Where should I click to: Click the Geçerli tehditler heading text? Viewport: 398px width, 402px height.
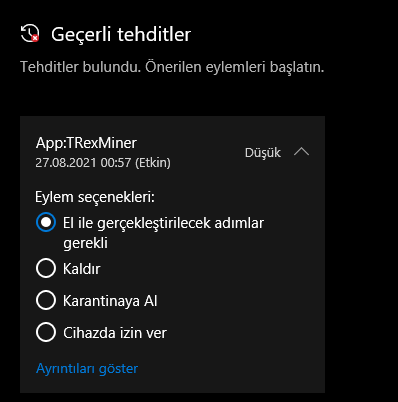click(121, 34)
